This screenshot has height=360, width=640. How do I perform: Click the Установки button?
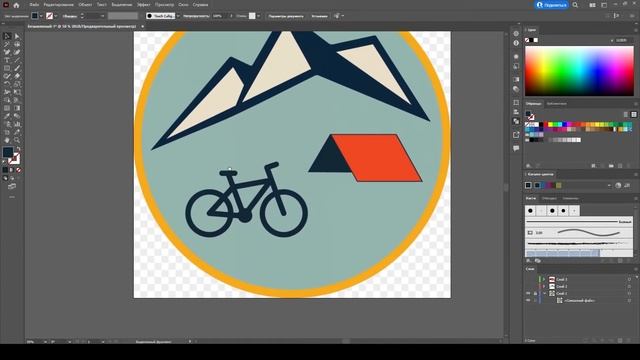coord(319,16)
